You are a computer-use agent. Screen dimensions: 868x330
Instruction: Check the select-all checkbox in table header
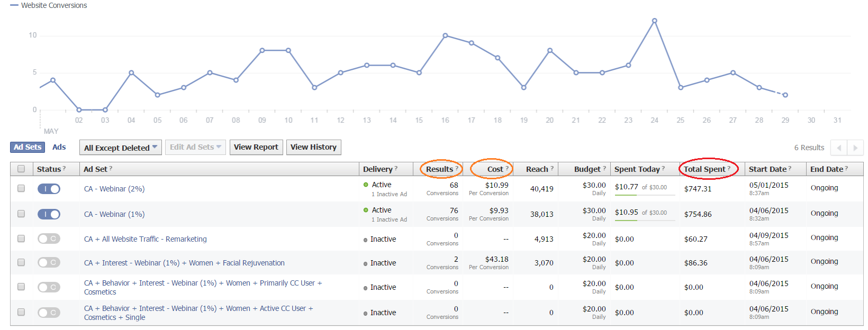tap(21, 169)
